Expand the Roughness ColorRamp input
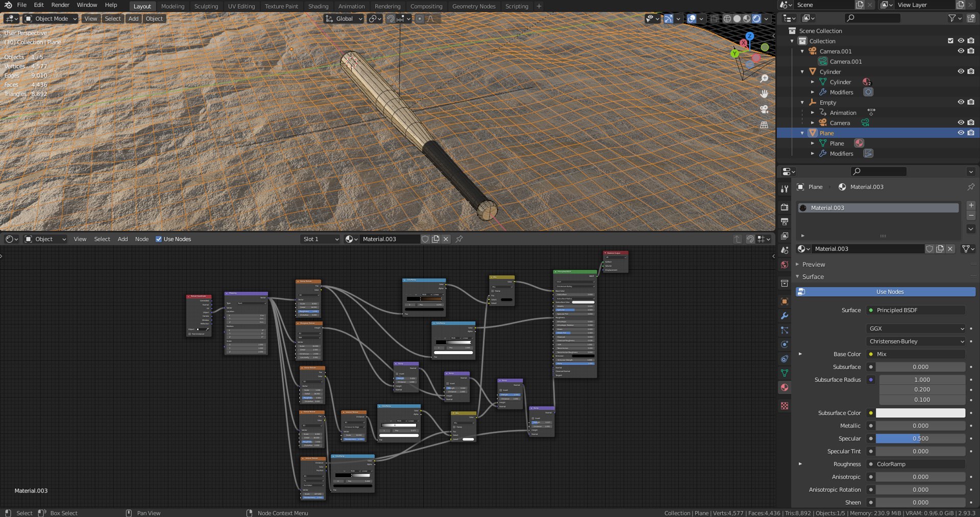The image size is (980, 517). [800, 464]
